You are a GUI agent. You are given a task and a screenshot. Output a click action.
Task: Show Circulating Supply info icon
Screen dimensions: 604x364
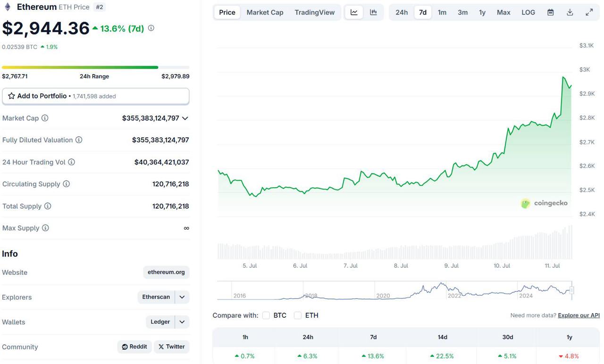click(x=66, y=184)
